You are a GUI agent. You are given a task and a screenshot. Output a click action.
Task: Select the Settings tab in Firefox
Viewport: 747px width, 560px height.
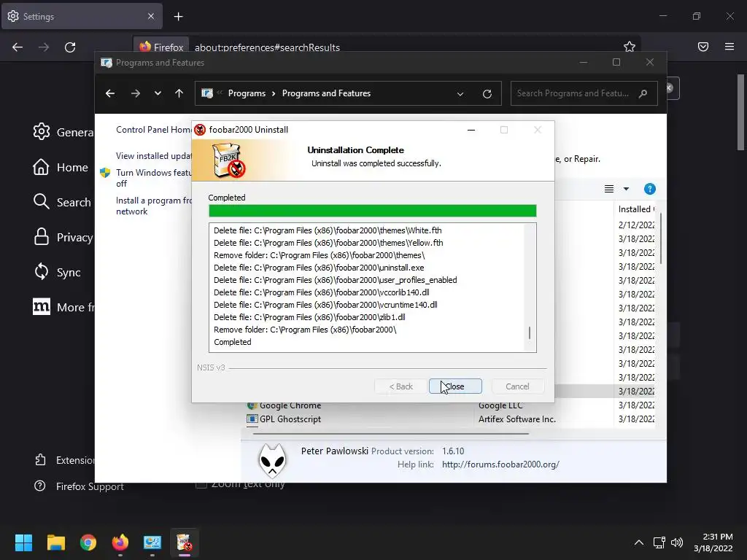click(x=82, y=16)
